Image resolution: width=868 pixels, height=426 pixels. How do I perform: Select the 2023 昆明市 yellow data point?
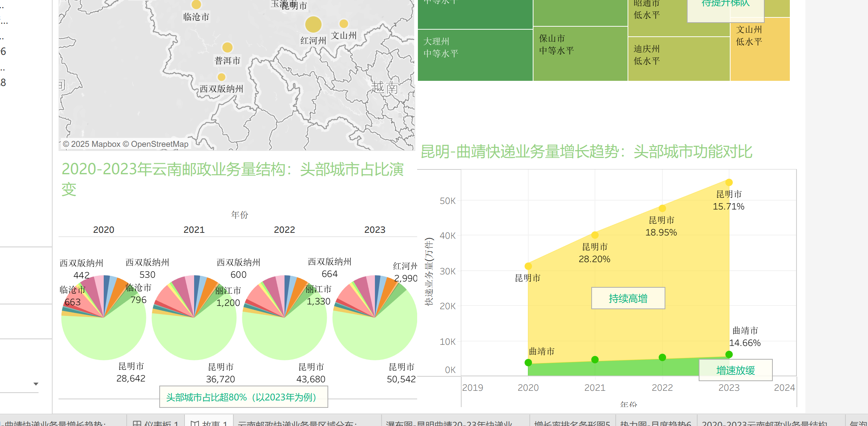tap(729, 182)
